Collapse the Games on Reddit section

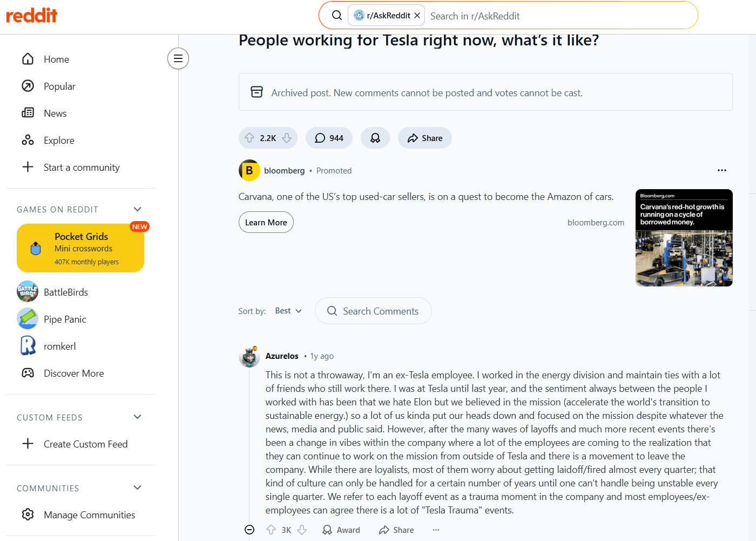[x=137, y=209]
